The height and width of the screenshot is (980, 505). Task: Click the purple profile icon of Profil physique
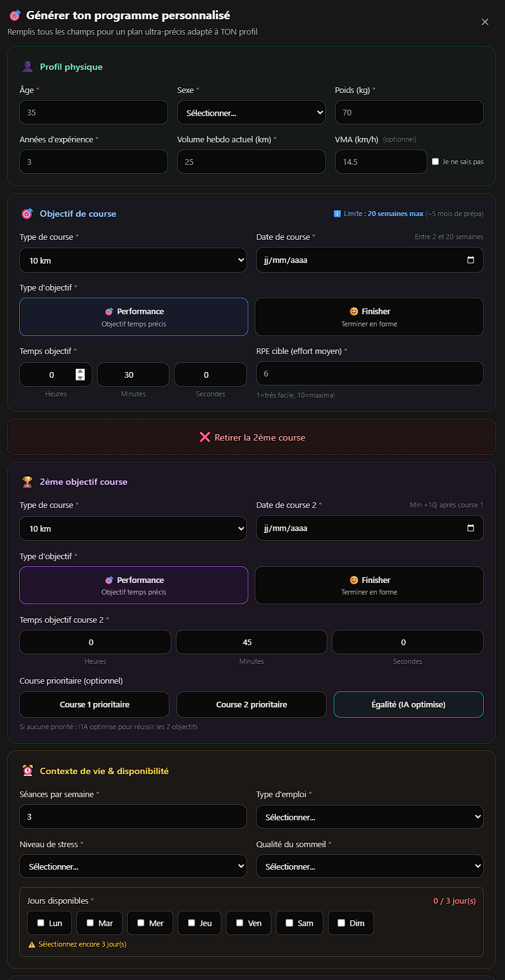pyautogui.click(x=26, y=66)
